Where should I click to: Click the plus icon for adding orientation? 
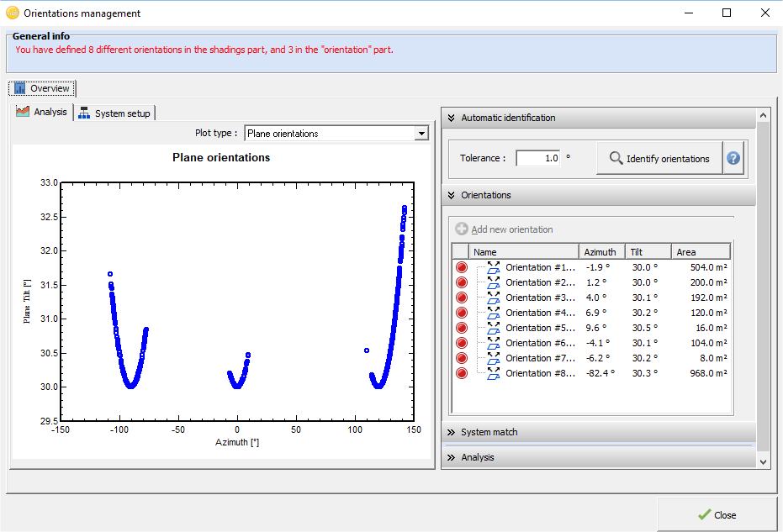point(462,229)
